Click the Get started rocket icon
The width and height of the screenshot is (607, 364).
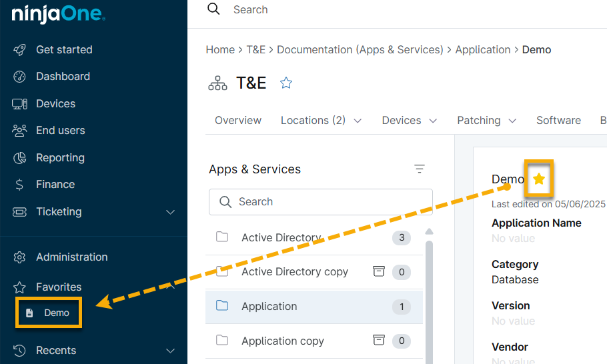coord(20,50)
